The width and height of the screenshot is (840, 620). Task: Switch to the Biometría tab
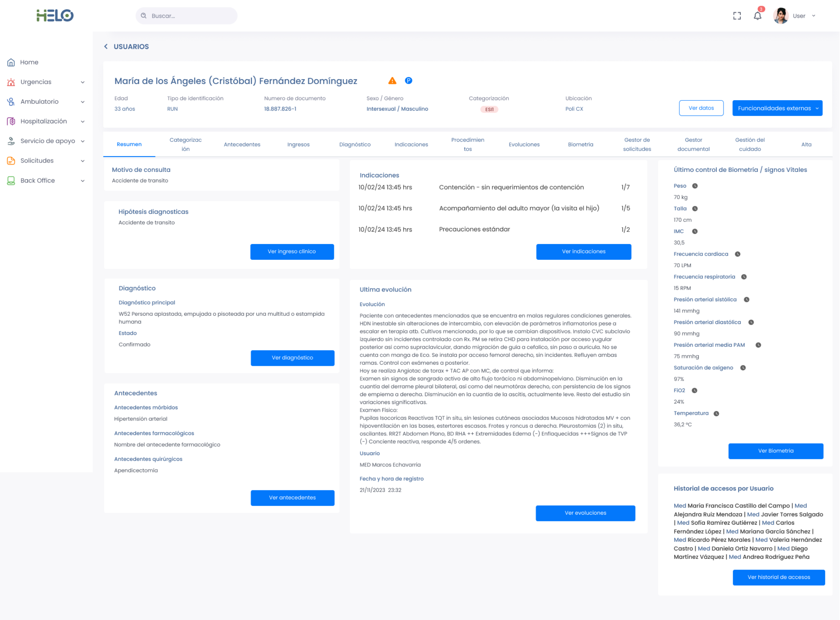580,145
